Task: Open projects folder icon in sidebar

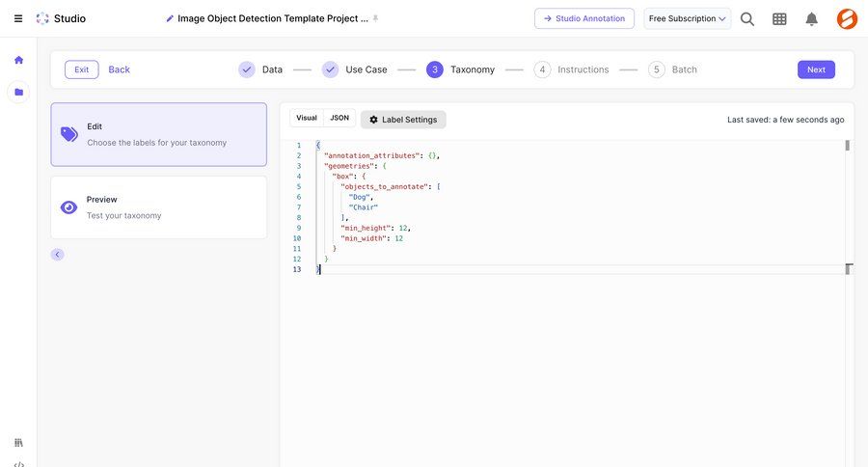Action: tap(18, 92)
